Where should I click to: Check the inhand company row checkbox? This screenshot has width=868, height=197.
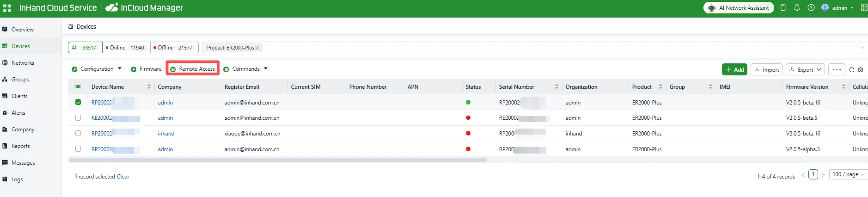pos(78,133)
